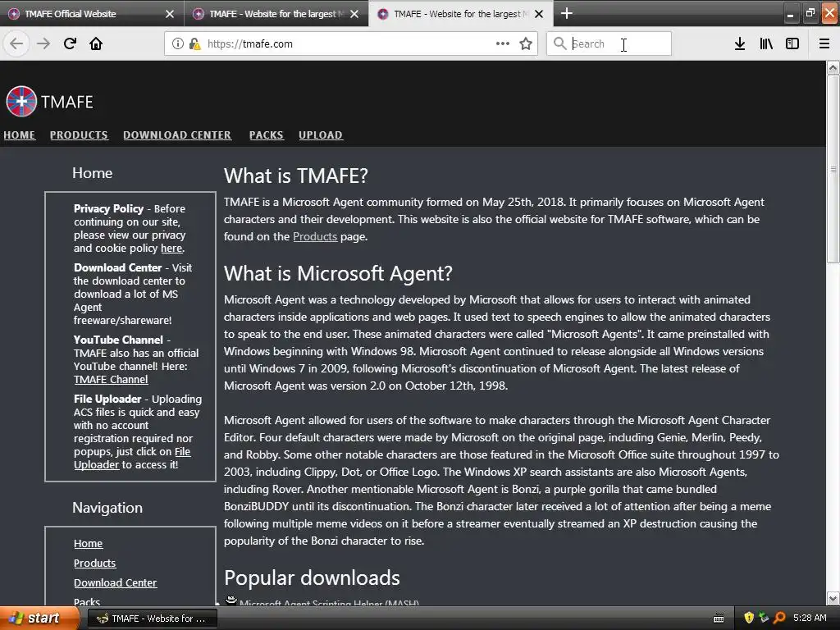Open the browser home page icon
The width and height of the screenshot is (840, 630).
pos(96,43)
